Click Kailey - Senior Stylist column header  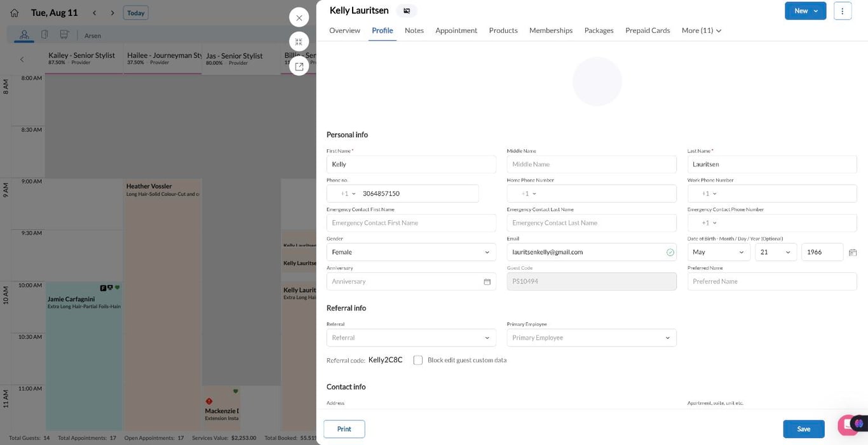(x=84, y=58)
